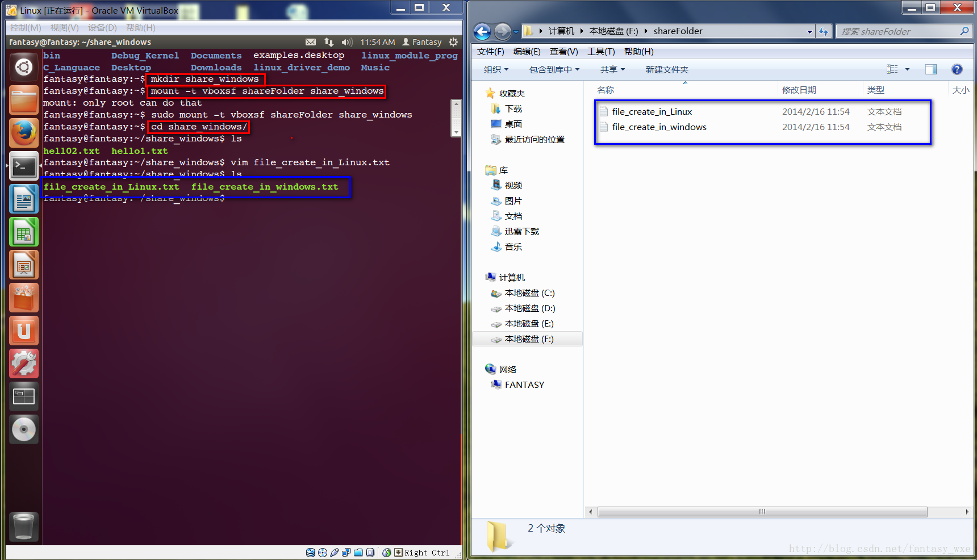The width and height of the screenshot is (977, 560).
Task: Open the power gear session menu
Action: [x=453, y=42]
